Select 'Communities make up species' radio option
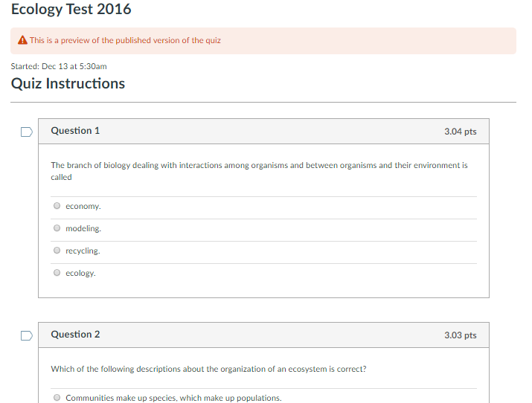The width and height of the screenshot is (532, 403). click(57, 398)
